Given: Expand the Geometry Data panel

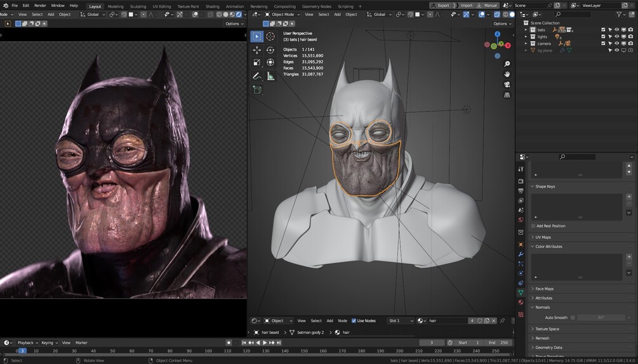Looking at the screenshot, I should [x=548, y=348].
